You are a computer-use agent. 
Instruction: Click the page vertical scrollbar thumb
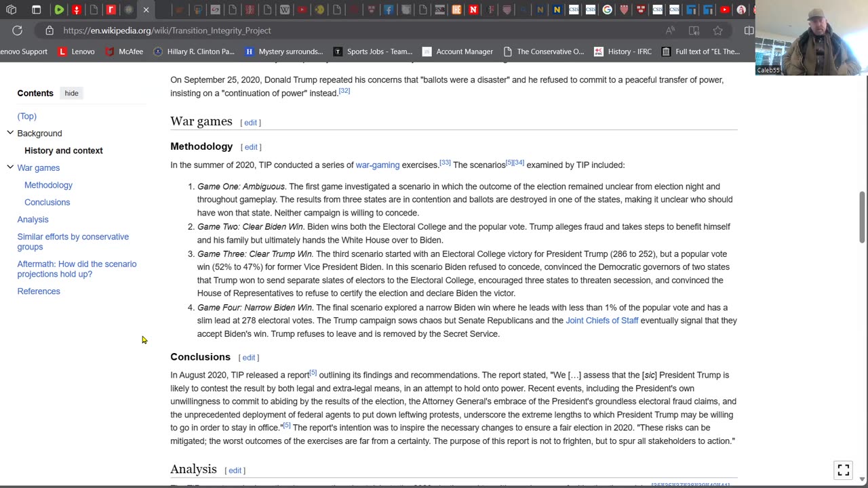click(862, 216)
